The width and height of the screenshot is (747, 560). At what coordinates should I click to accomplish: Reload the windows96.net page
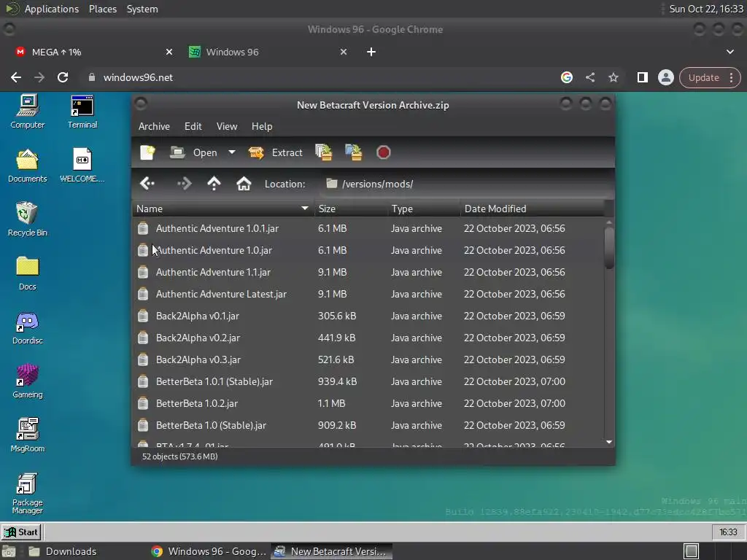pos(63,77)
